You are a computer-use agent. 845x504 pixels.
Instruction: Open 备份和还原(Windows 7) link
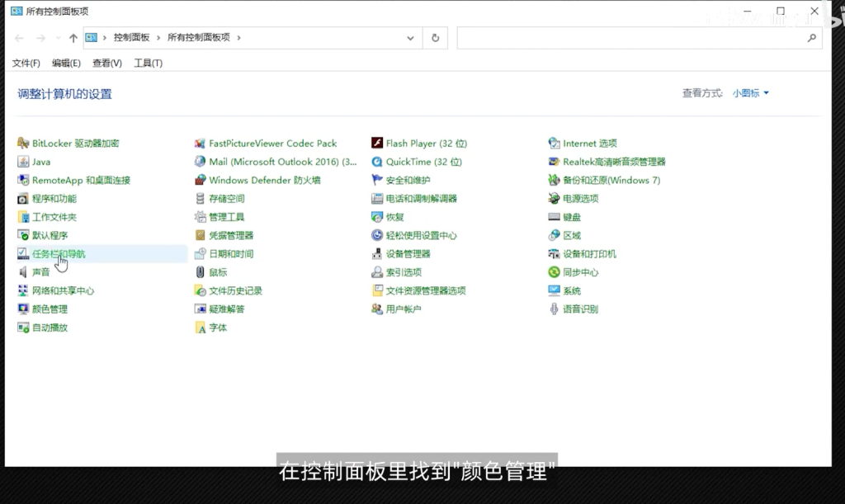(611, 181)
